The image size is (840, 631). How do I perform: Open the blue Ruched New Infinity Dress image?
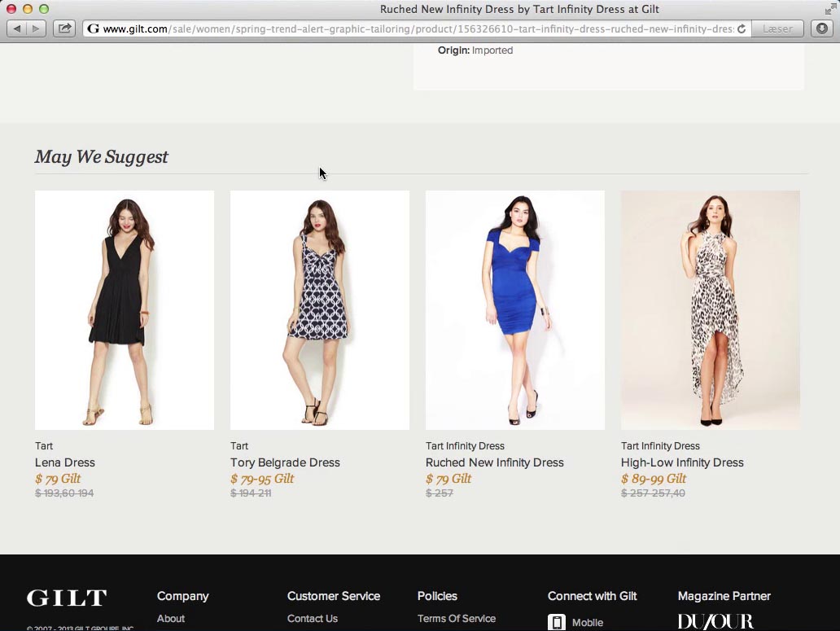(x=515, y=310)
